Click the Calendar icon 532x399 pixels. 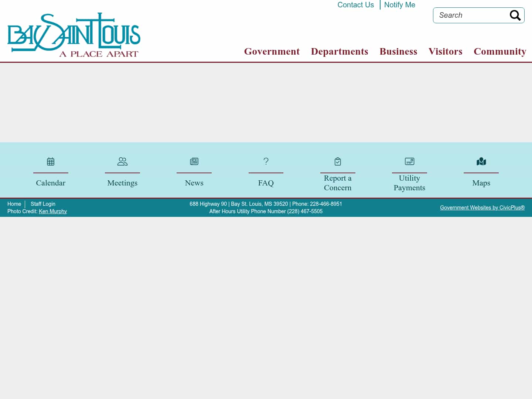pos(51,161)
